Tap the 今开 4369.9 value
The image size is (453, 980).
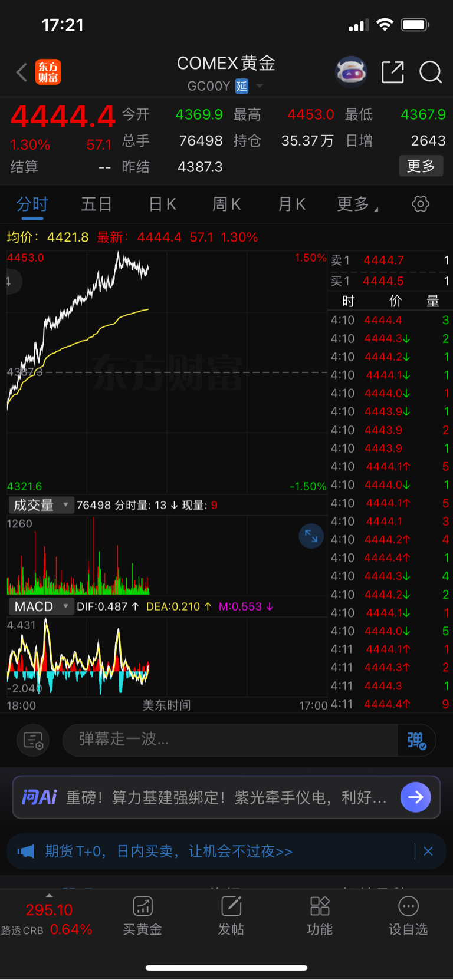pyautogui.click(x=199, y=114)
